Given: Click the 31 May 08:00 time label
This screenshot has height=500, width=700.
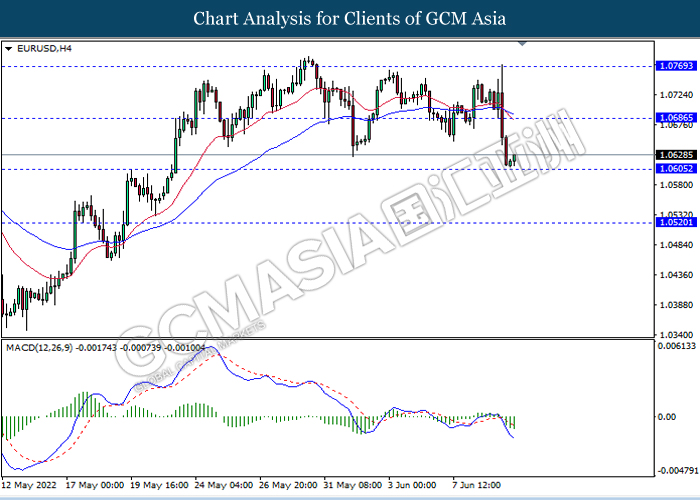Looking at the screenshot, I should coord(353,485).
